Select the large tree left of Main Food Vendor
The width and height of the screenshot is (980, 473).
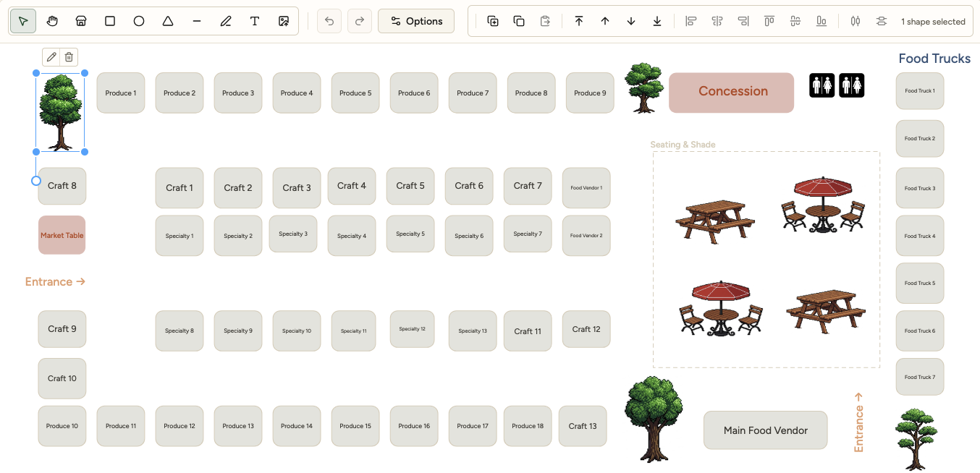653,419
